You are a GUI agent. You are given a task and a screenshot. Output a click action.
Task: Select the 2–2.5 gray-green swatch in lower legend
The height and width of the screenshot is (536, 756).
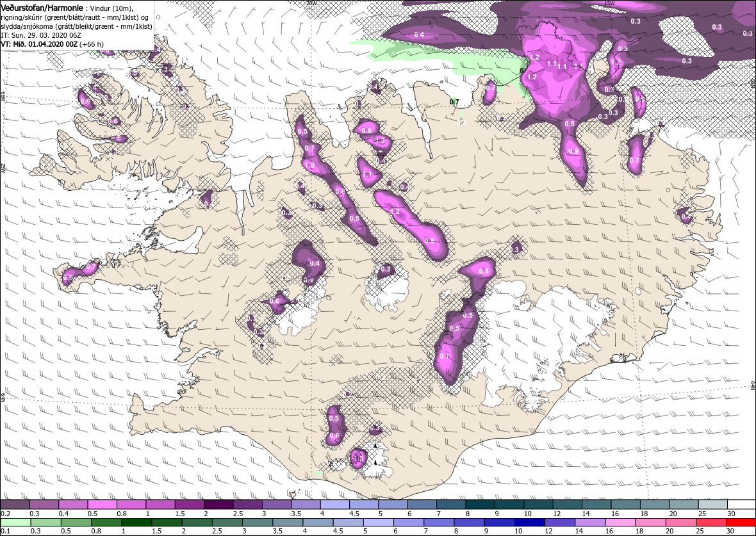click(197, 523)
